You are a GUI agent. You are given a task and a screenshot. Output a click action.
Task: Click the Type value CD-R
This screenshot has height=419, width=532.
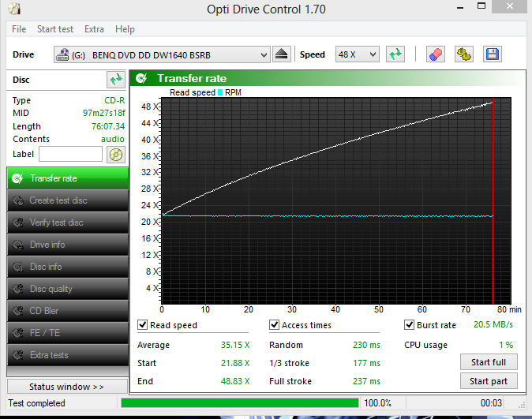pos(114,100)
